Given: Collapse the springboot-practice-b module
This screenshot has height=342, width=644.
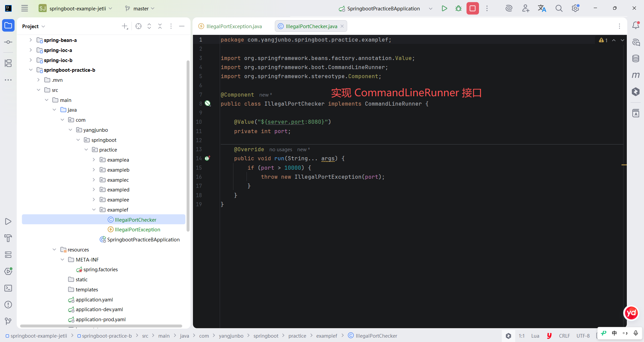Looking at the screenshot, I should point(31,70).
